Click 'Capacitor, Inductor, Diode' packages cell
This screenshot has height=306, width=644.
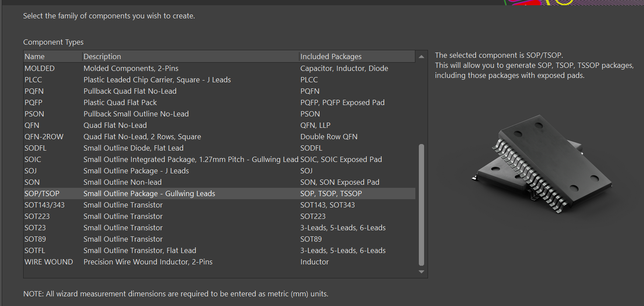tap(344, 68)
